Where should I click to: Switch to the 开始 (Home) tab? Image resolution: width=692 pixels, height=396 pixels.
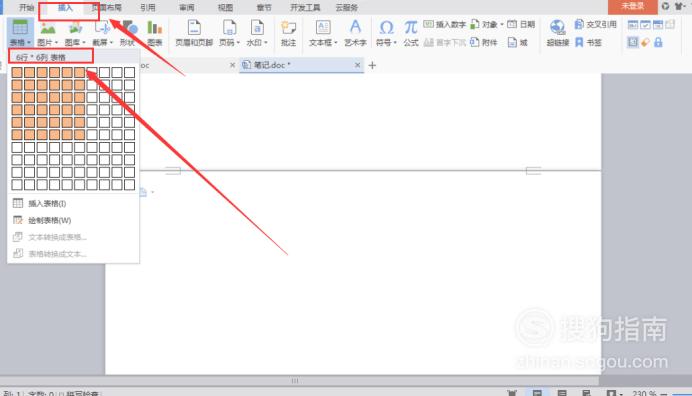[x=26, y=8]
